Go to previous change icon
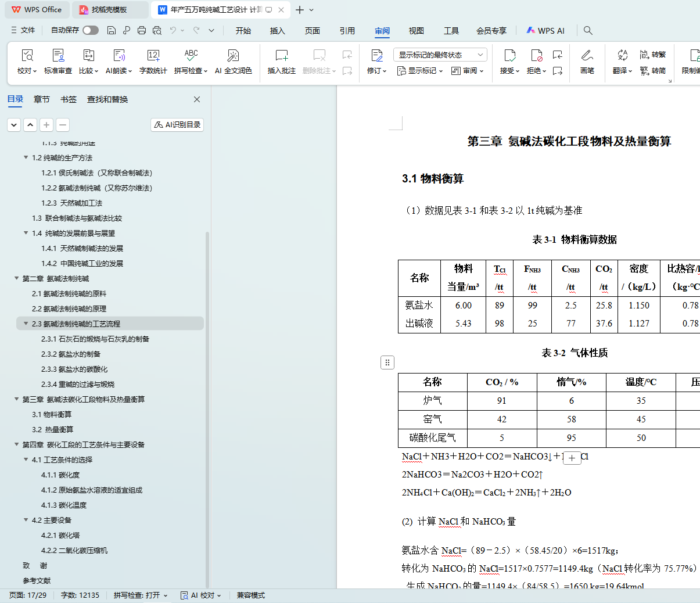This screenshot has width=700, height=603. click(x=558, y=55)
